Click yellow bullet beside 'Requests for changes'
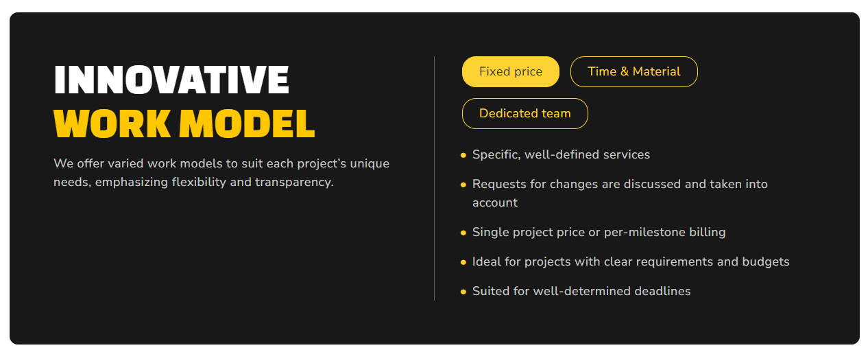The width and height of the screenshot is (868, 350). tap(463, 185)
